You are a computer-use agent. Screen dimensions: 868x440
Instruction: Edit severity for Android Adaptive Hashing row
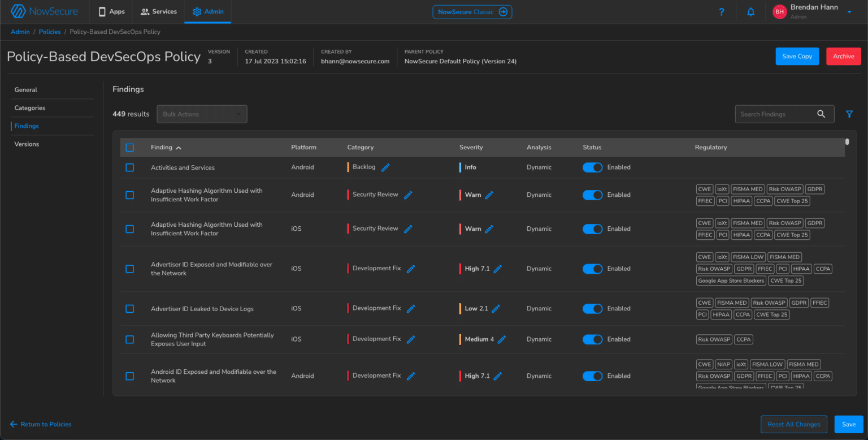[x=489, y=195]
